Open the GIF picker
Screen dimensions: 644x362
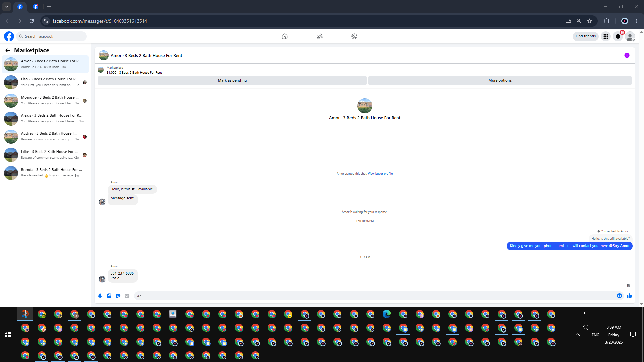click(x=127, y=296)
